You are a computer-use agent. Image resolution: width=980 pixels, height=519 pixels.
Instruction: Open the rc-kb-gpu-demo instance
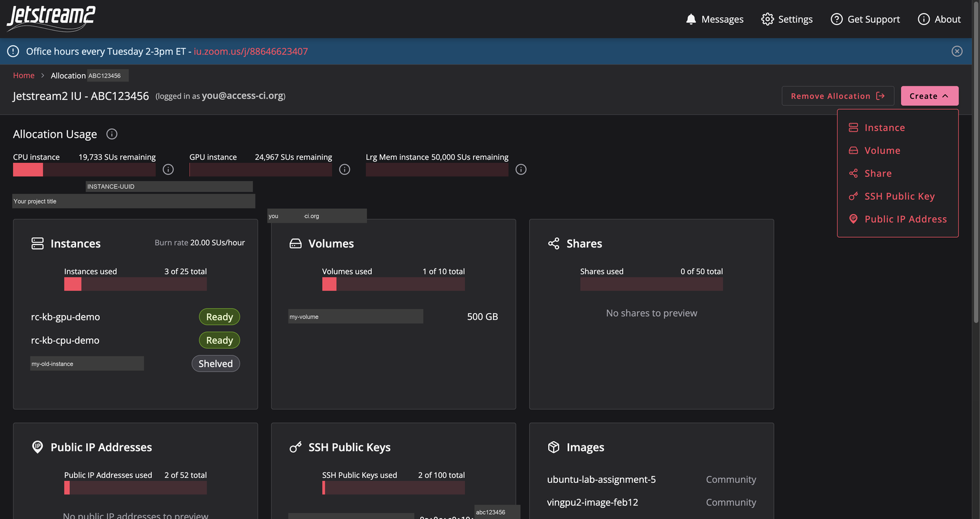(x=66, y=317)
